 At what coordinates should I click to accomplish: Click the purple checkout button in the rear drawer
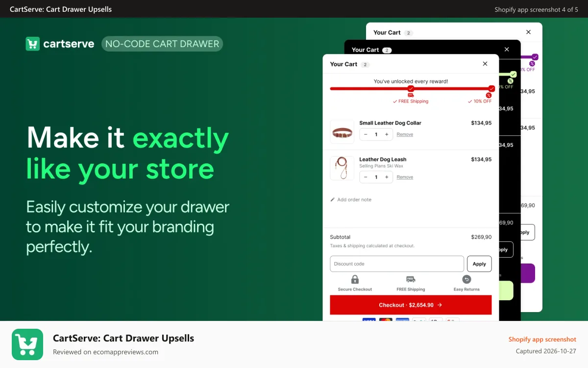(527, 273)
